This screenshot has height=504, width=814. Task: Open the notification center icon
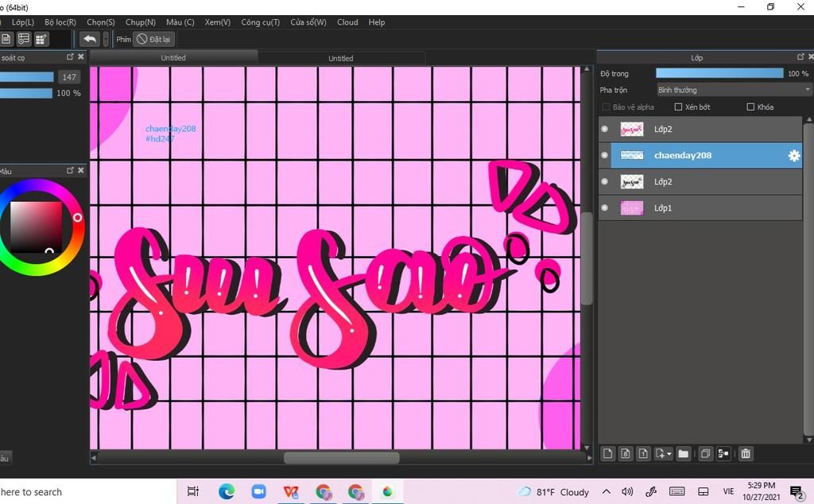[797, 491]
